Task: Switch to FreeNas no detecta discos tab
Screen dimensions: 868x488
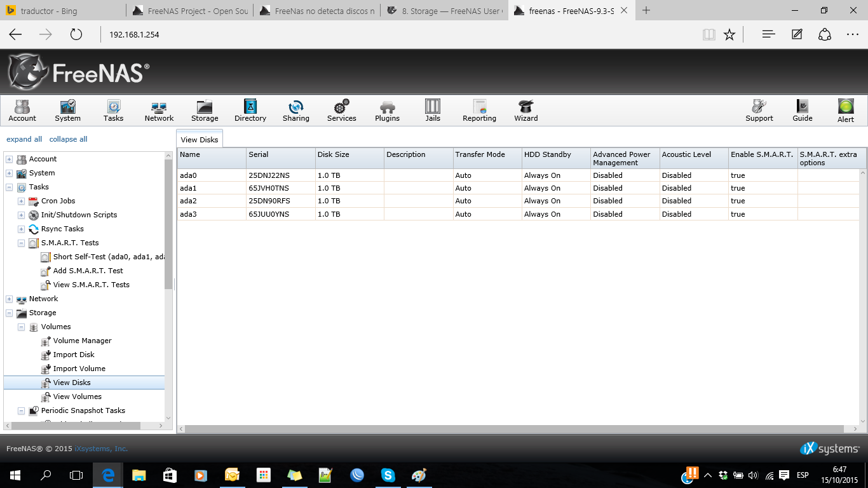Action: (x=317, y=11)
